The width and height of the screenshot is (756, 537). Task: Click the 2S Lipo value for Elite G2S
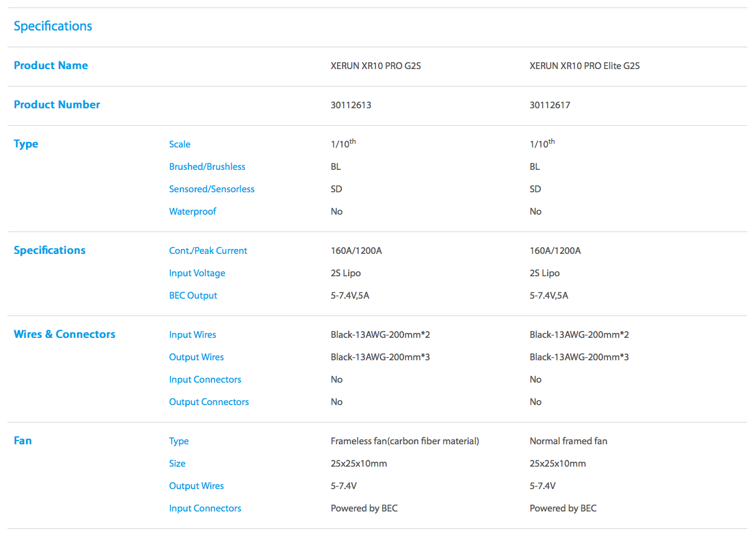(545, 273)
